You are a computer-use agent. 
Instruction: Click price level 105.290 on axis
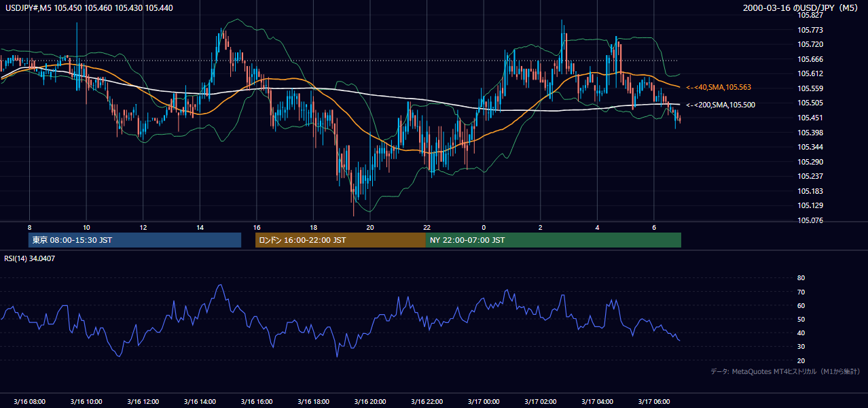pos(812,162)
